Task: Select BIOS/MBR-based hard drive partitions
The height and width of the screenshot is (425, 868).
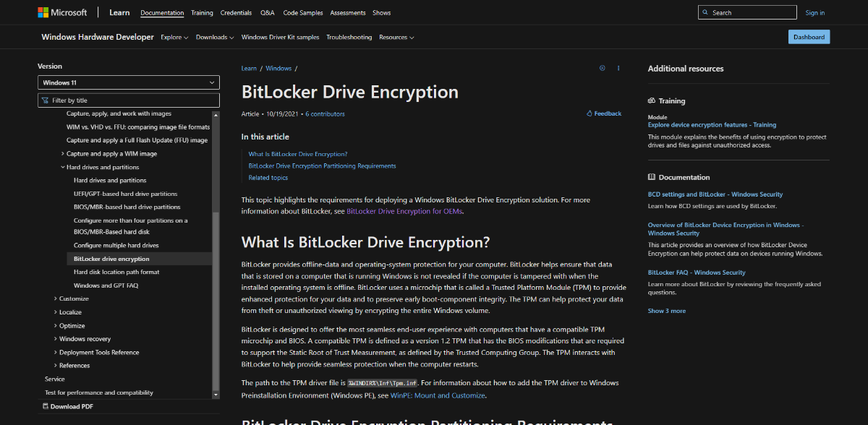Action: [127, 207]
